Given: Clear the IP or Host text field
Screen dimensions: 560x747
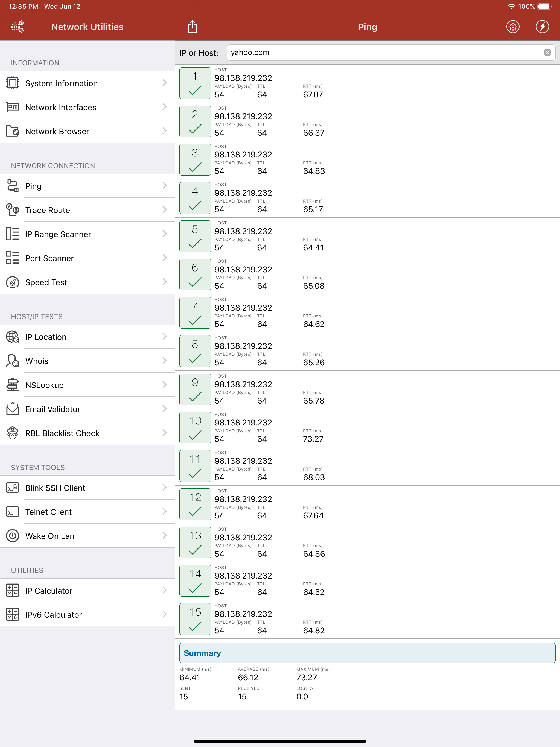Looking at the screenshot, I should click(547, 53).
